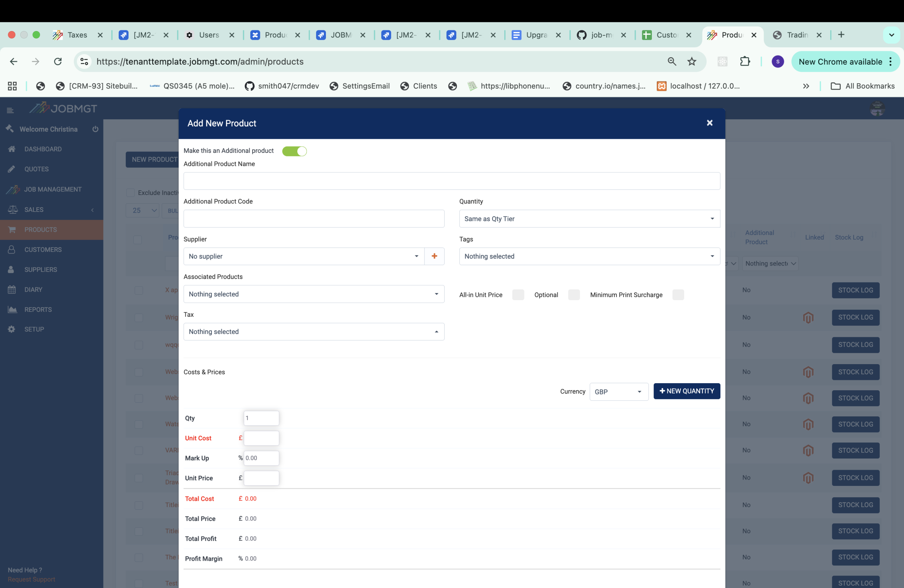Open the Chrome apps grid icon
This screenshot has width=904, height=588.
point(12,86)
